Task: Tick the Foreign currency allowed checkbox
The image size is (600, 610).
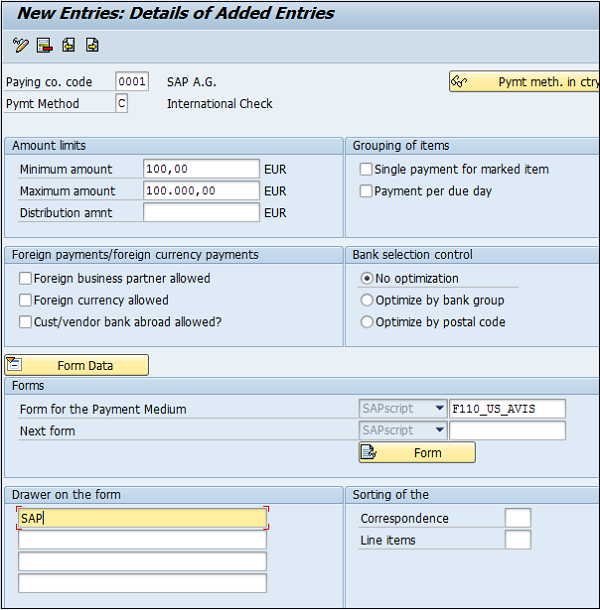Action: [25, 300]
